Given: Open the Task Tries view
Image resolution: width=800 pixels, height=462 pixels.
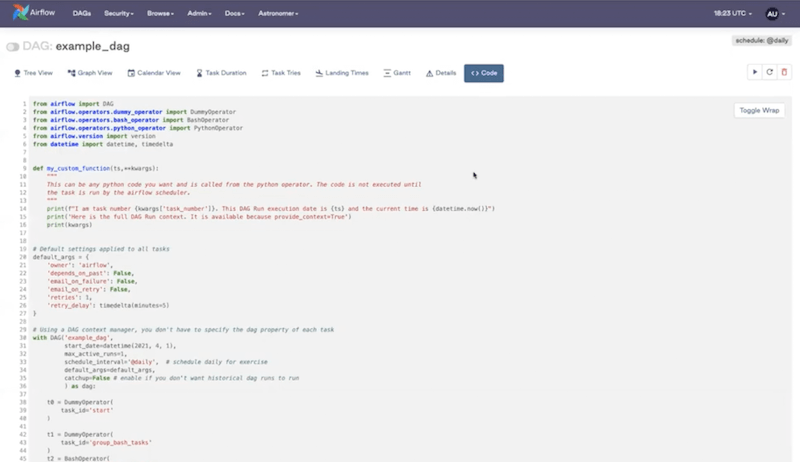Looking at the screenshot, I should click(x=280, y=73).
